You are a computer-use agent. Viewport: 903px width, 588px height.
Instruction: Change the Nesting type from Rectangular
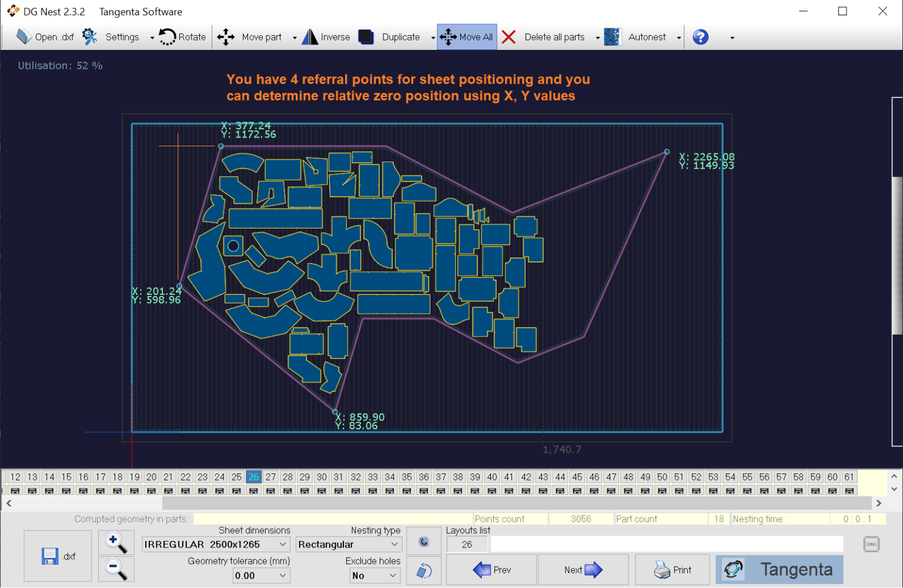[x=348, y=544]
